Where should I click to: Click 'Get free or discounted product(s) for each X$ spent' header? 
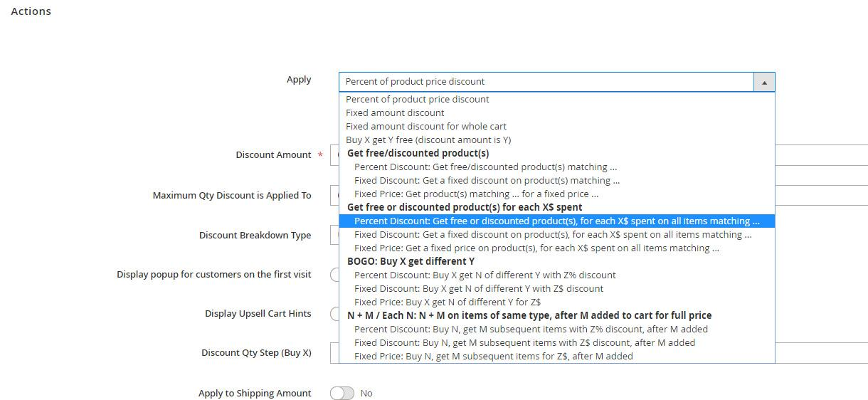click(x=465, y=207)
